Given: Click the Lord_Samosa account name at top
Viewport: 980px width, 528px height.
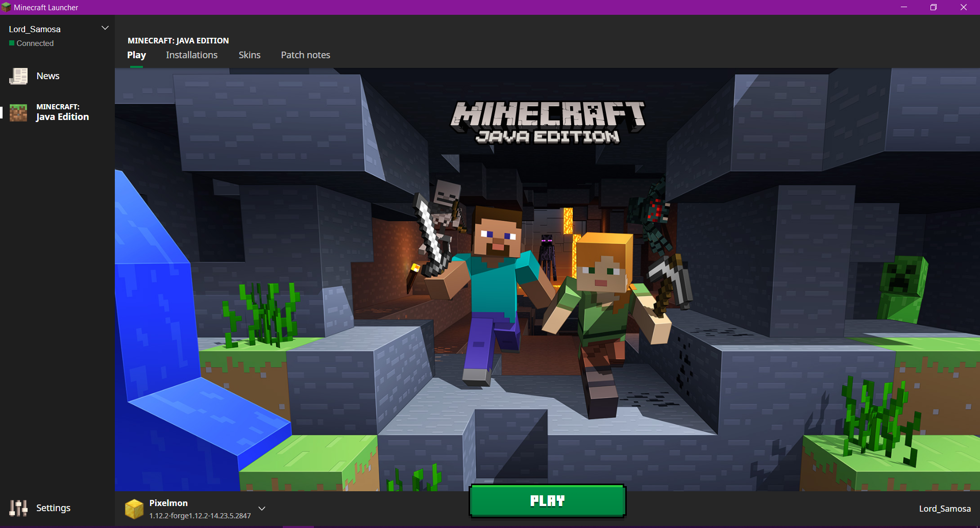Looking at the screenshot, I should point(35,30).
